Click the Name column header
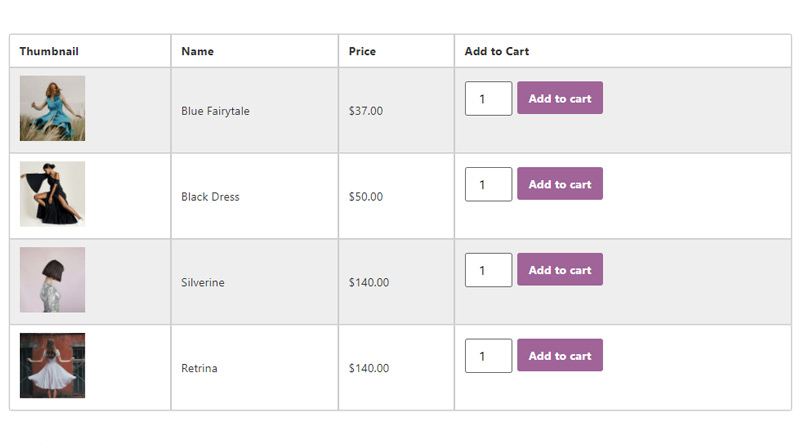The image size is (800, 444). [197, 51]
